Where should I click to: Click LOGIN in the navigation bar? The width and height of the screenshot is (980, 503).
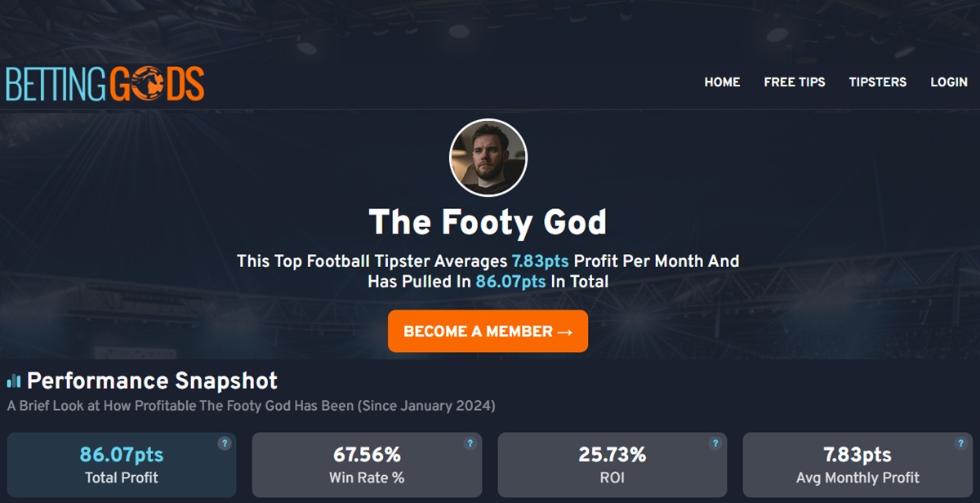pyautogui.click(x=949, y=82)
